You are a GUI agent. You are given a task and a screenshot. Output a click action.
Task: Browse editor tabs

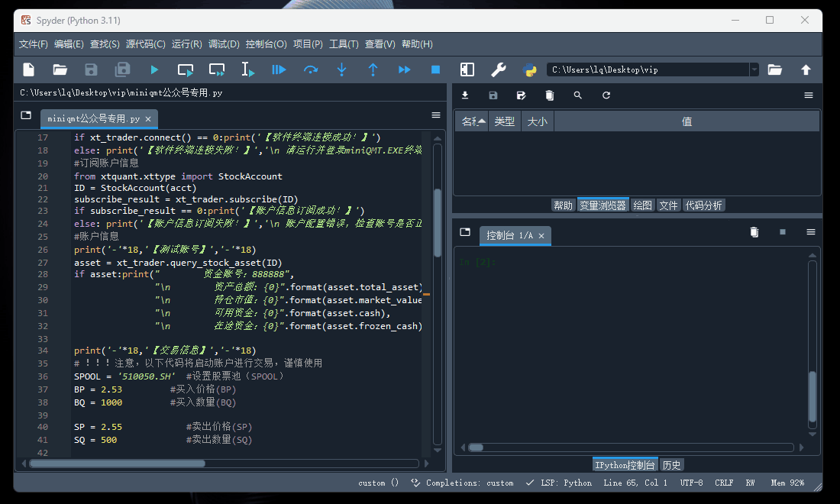[26, 115]
